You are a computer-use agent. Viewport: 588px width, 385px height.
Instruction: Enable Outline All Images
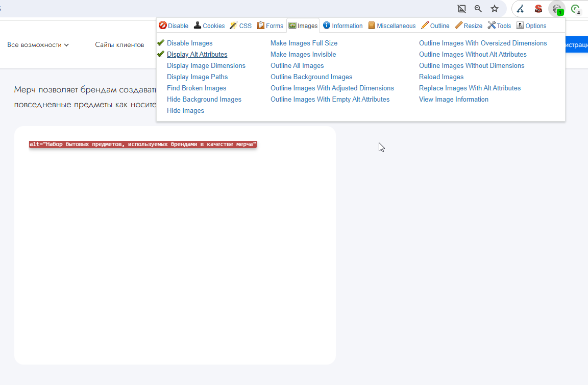pos(297,66)
